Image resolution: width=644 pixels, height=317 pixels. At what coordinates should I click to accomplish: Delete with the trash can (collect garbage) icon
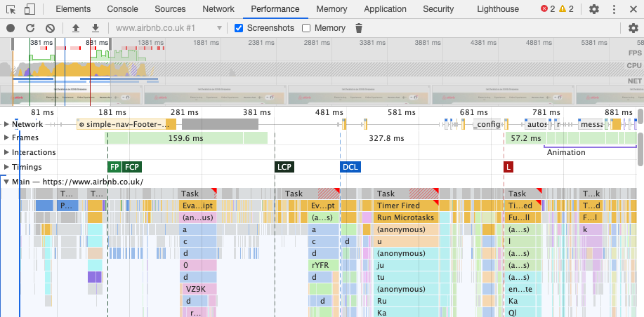(x=359, y=28)
